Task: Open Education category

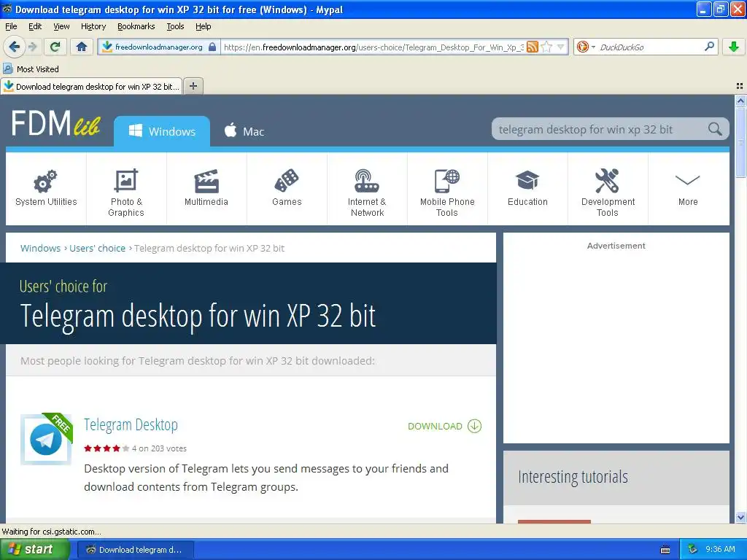Action: pos(527,189)
